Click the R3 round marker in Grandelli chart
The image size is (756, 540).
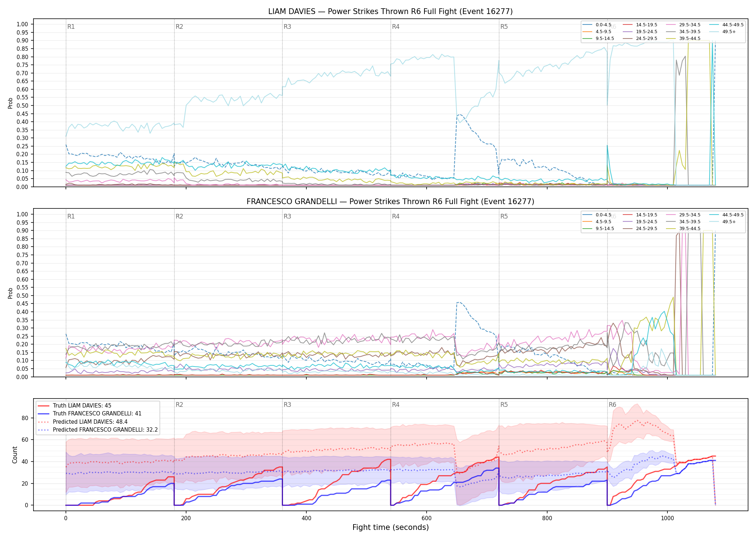(287, 216)
